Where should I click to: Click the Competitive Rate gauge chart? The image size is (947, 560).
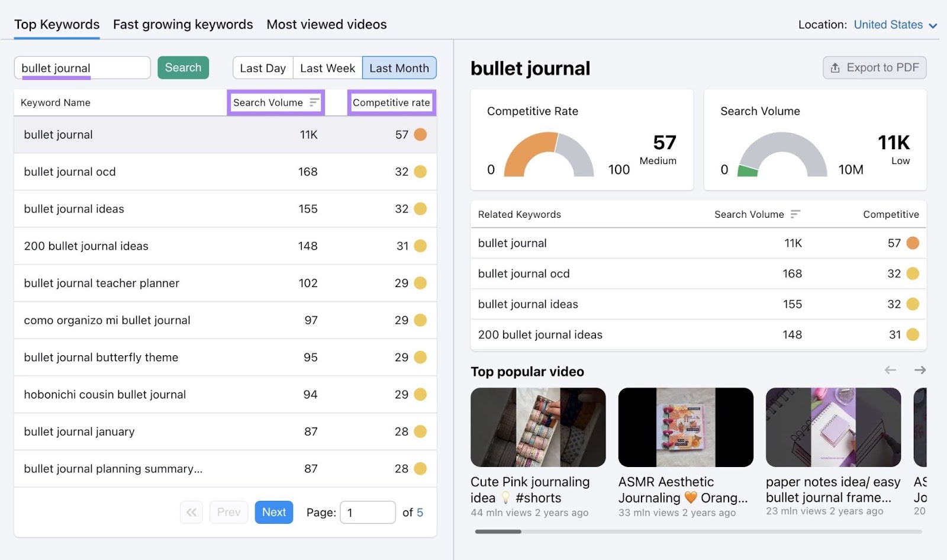(x=549, y=155)
